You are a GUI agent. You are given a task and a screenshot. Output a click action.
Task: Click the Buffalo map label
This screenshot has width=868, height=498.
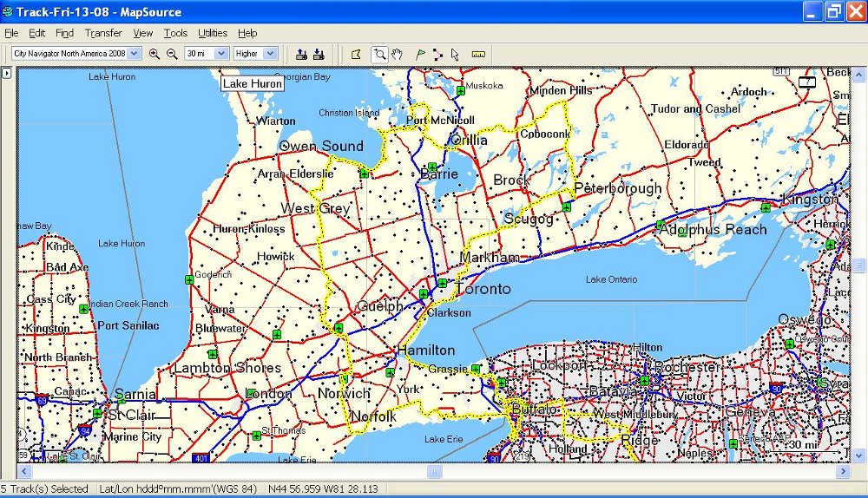[x=534, y=410]
